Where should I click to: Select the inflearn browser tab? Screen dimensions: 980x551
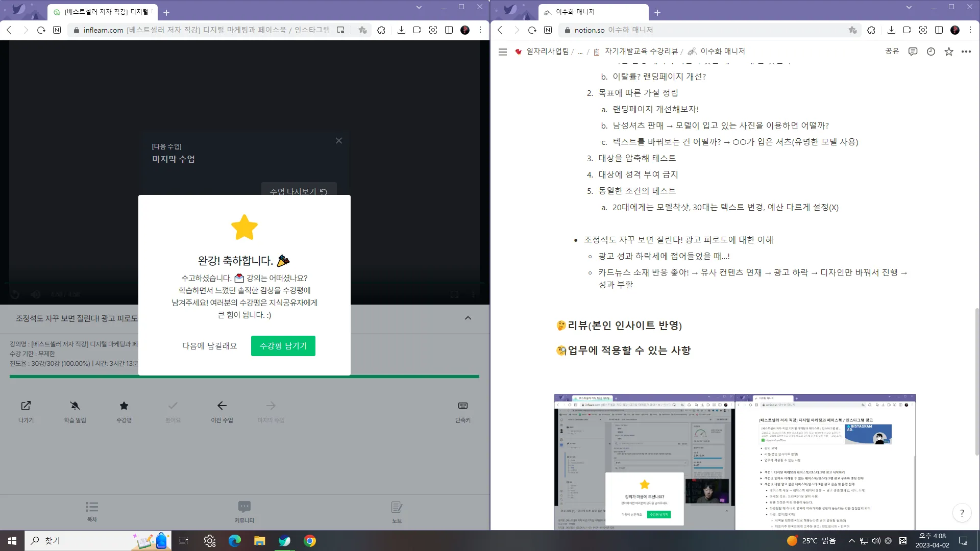tap(102, 12)
